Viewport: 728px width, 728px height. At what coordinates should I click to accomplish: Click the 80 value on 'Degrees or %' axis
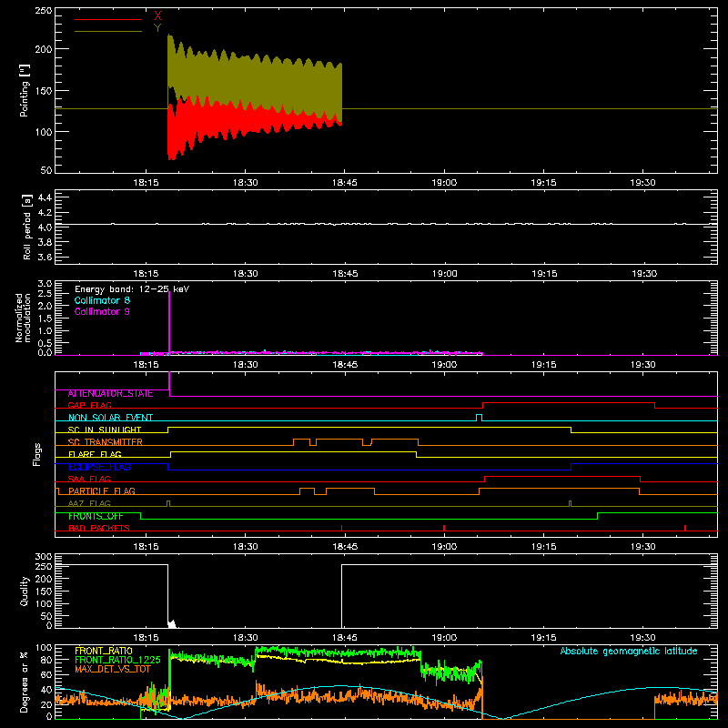[x=46, y=660]
